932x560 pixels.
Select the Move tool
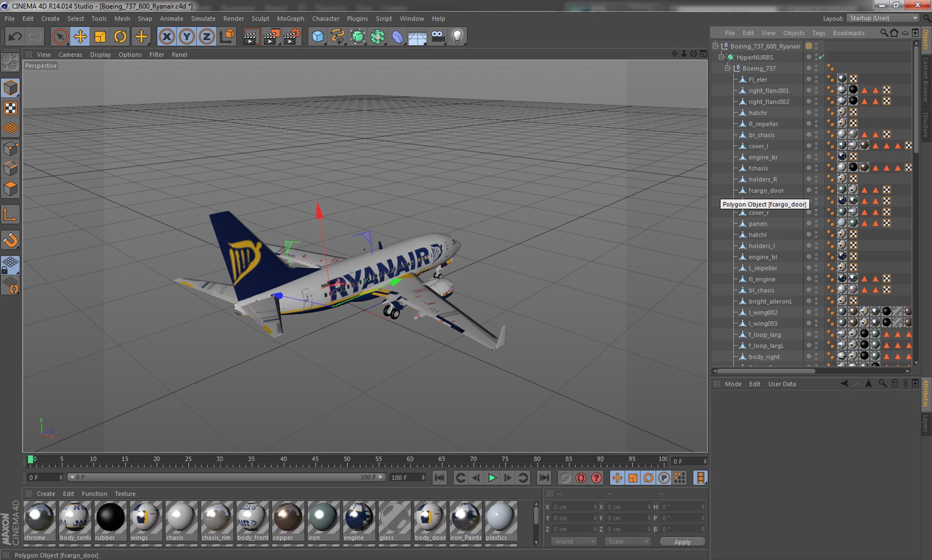(x=80, y=36)
